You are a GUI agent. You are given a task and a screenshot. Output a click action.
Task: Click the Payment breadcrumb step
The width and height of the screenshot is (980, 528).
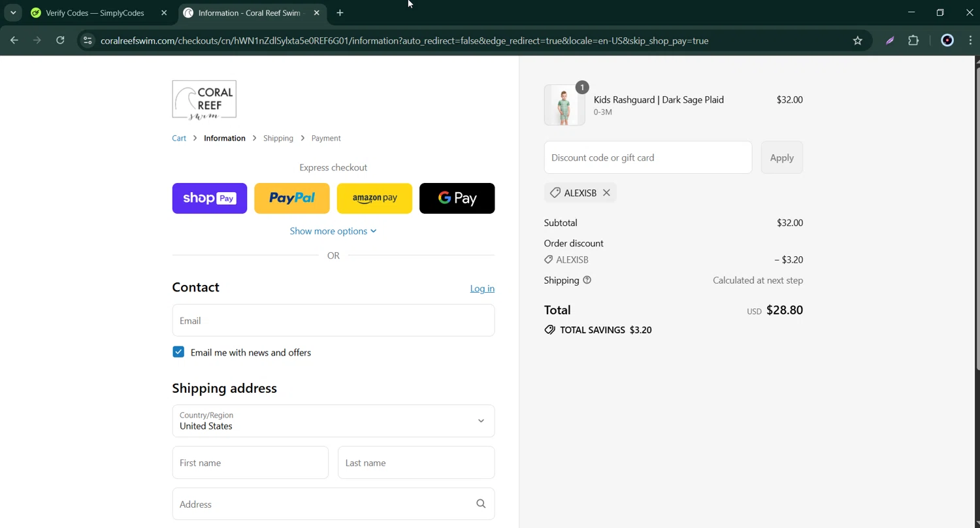(x=326, y=138)
